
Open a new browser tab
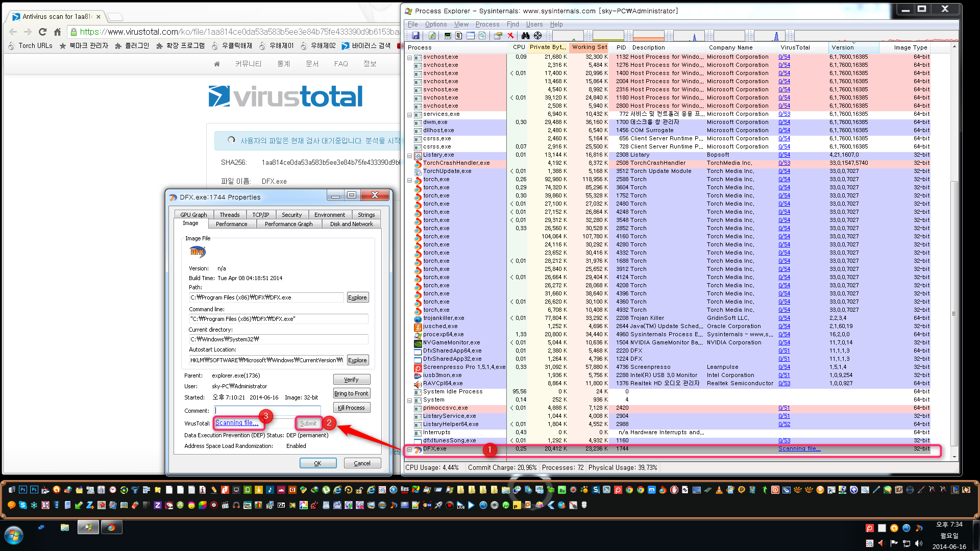115,17
